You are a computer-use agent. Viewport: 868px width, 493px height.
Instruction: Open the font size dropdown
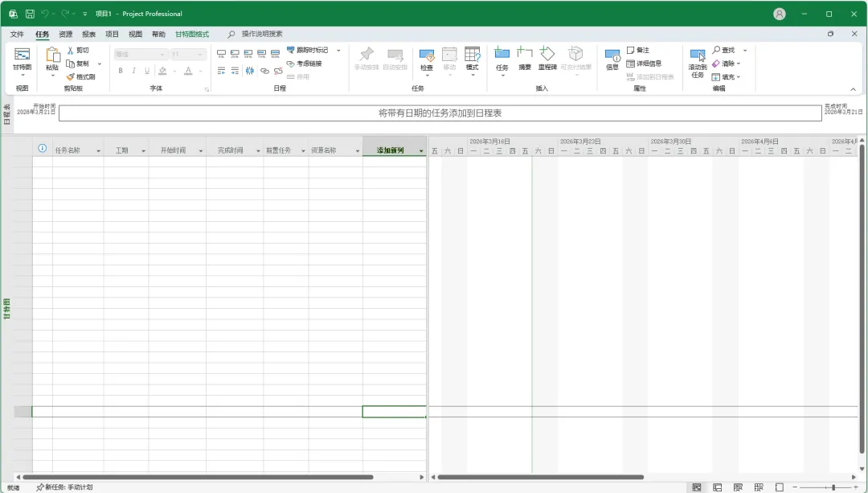pyautogui.click(x=200, y=54)
